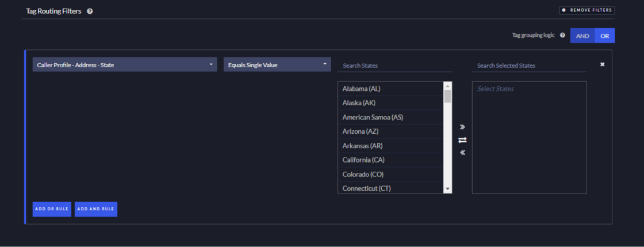Screen dimensions: 644x247
Task: Click the scrollbar down arrow in states list
Action: click(x=447, y=189)
